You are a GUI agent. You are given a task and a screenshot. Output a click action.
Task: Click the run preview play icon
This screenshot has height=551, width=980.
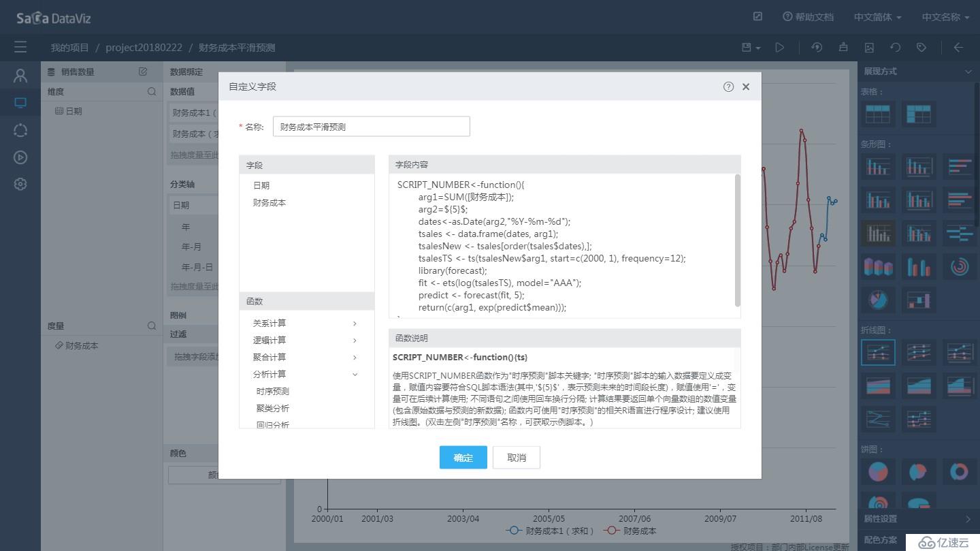point(780,47)
